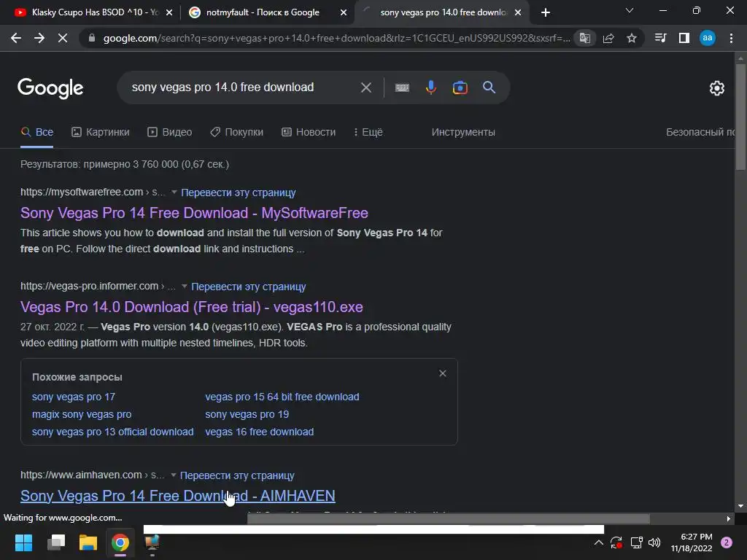Search related query magix sony vegas pro
Image resolution: width=747 pixels, height=560 pixels.
point(82,414)
